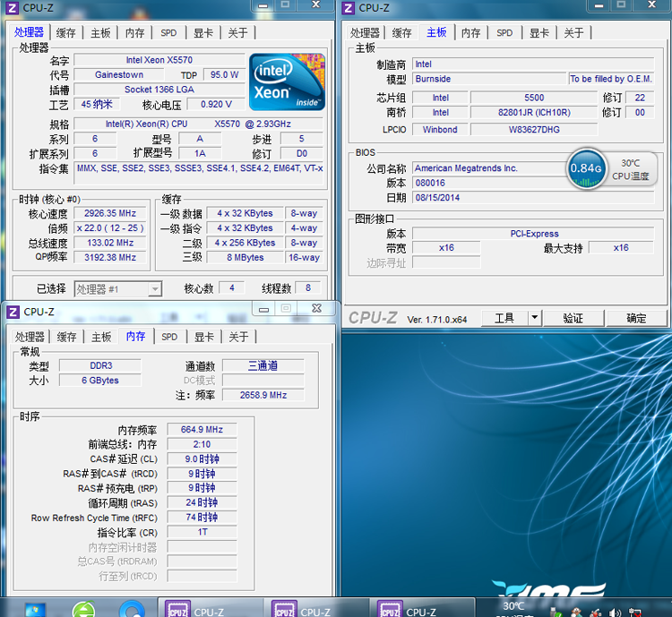672x617 pixels.
Task: Close the memory CPU-Z window
Action: 316,308
